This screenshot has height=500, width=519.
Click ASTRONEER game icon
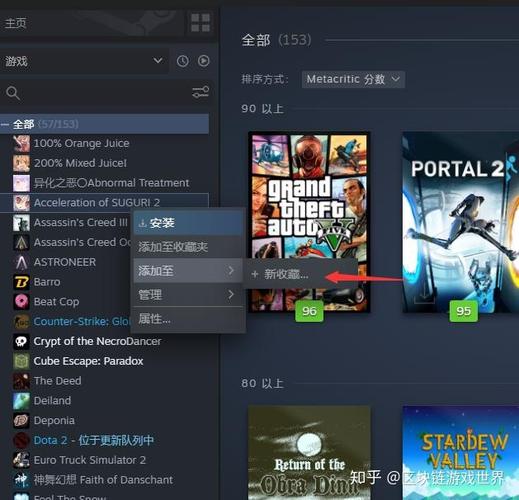[x=21, y=262]
